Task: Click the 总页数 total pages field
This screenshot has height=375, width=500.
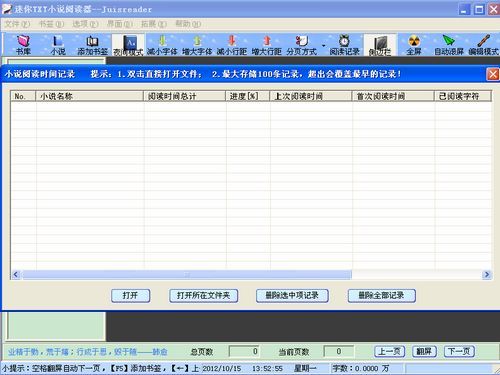Action: tap(244, 351)
